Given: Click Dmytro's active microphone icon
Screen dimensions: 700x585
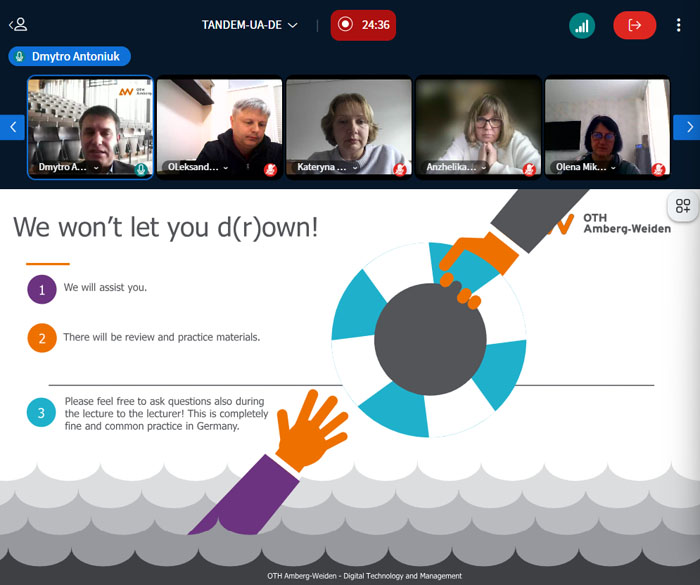Looking at the screenshot, I should 141,169.
